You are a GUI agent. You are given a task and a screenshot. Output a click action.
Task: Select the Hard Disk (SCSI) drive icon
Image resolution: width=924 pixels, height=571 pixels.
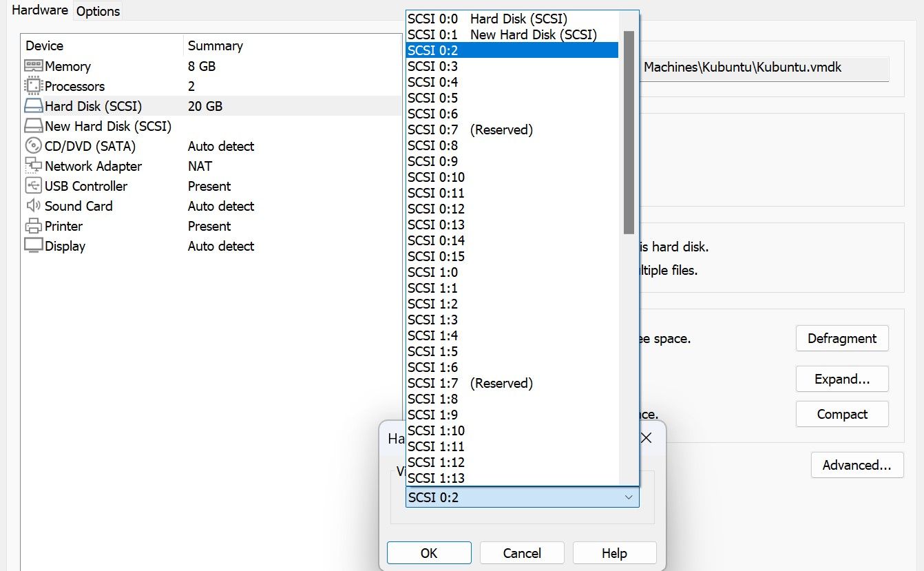coord(33,106)
